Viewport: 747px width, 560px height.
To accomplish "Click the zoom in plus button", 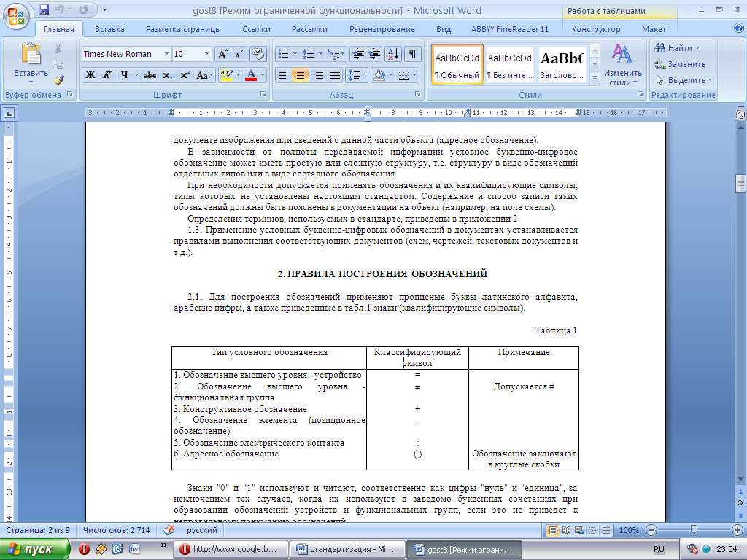I will point(737,530).
